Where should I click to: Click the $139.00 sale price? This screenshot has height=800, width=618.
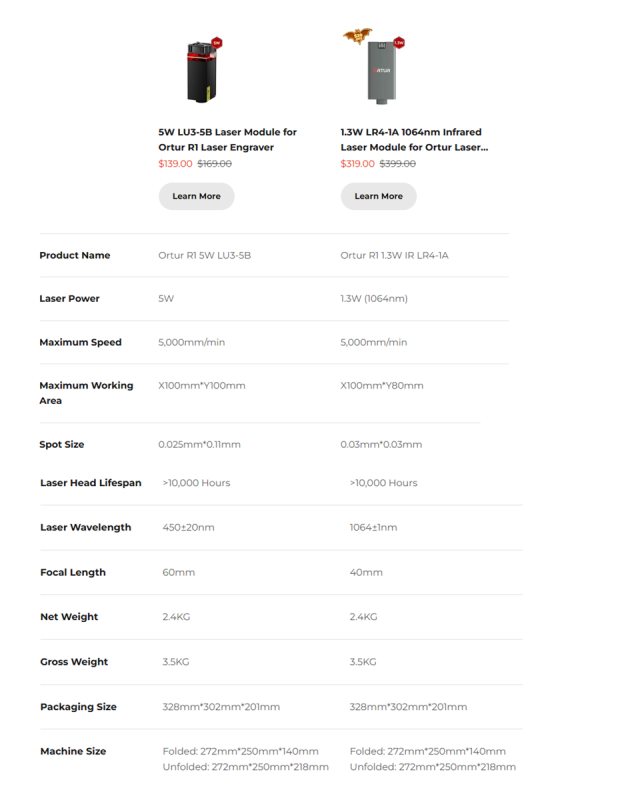(x=175, y=164)
